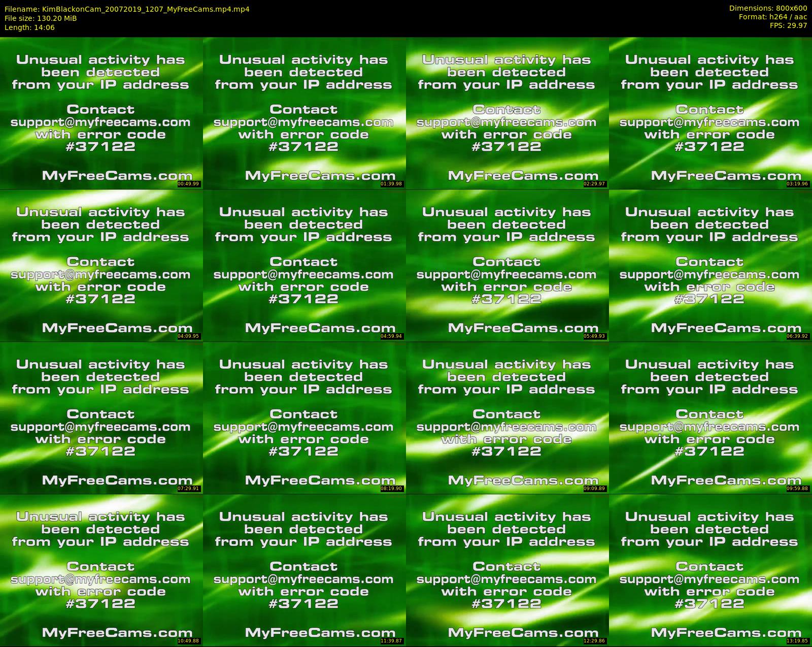Pick the thumbnail stamped 02:29.97
812x647 pixels.
click(507, 113)
